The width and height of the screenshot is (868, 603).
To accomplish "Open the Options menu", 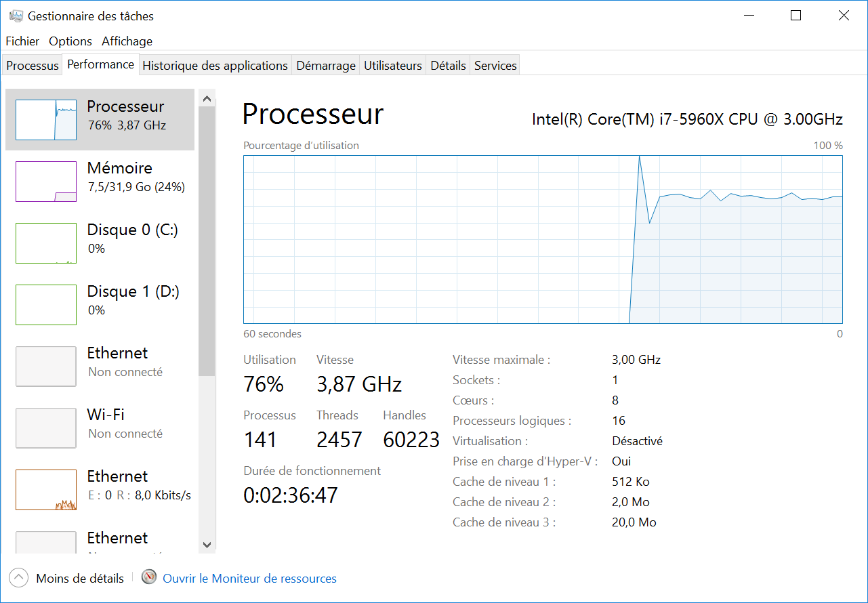I will (x=70, y=41).
